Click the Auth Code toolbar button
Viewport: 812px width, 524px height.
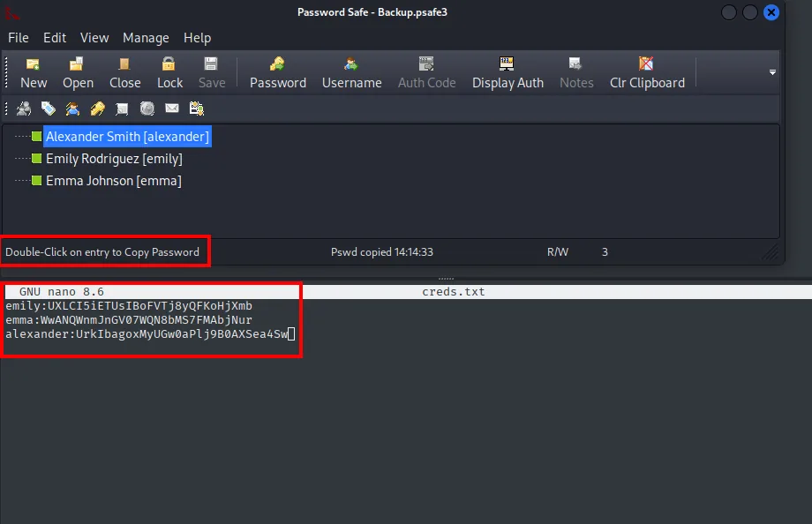pos(426,73)
